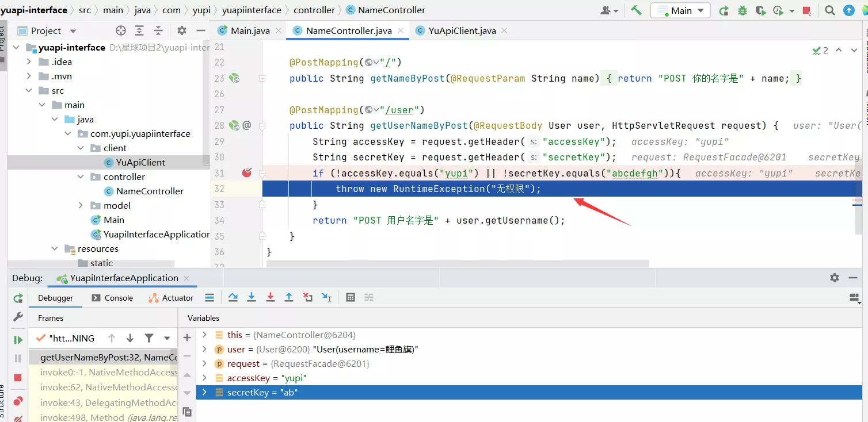Close the YuapiInterfaceApplication debug tab
The image size is (868, 422).
pos(186,278)
